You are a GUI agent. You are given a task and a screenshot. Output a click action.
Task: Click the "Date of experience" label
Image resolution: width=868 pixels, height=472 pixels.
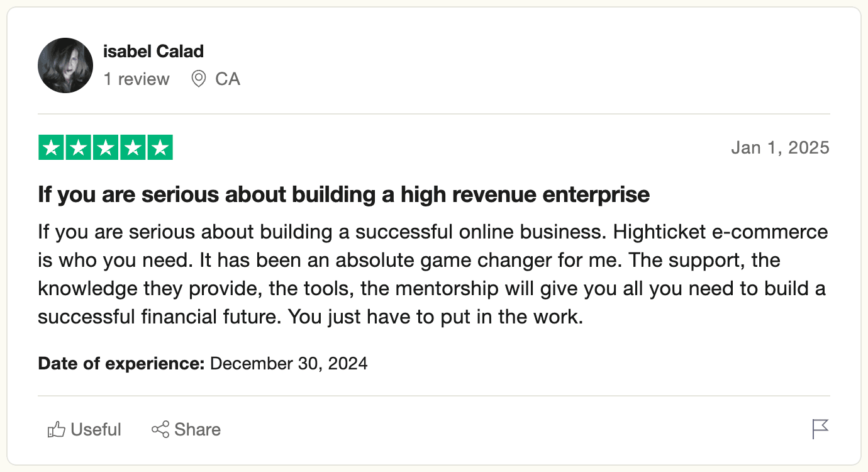[x=121, y=364]
